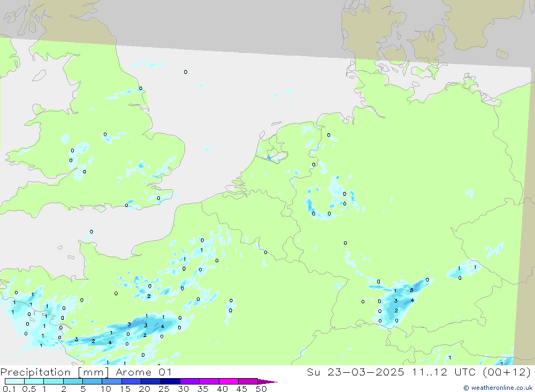
Task: Click the '30' legend scale label
Action: [x=183, y=389]
